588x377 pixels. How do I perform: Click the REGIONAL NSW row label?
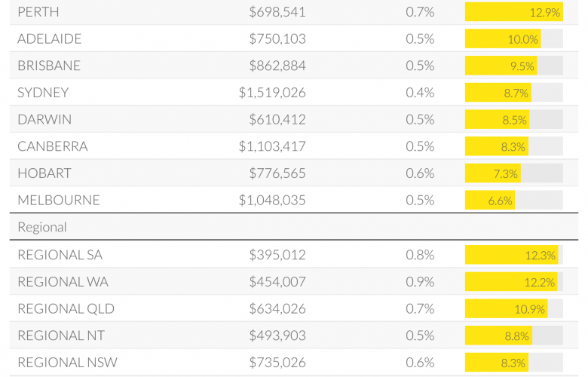click(x=68, y=363)
